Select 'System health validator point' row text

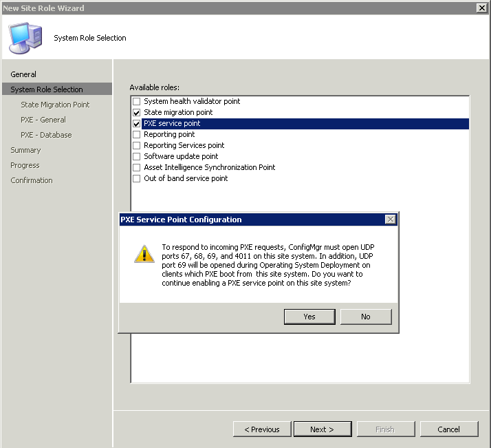click(x=192, y=101)
